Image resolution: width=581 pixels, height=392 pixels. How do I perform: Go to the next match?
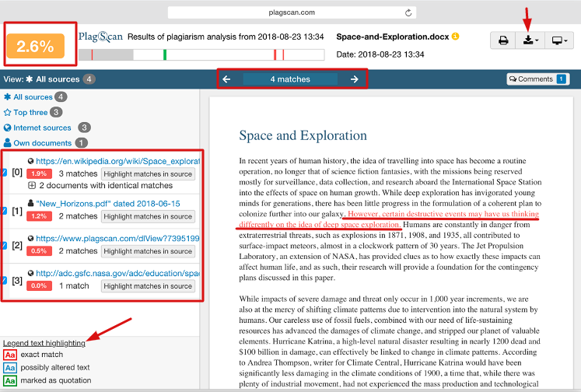pos(354,79)
